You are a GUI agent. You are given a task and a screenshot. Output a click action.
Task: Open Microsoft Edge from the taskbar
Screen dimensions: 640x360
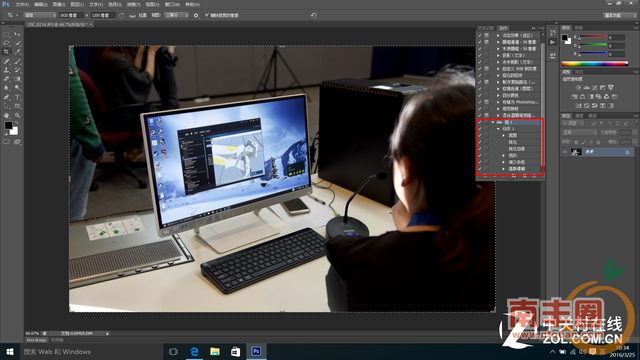(x=194, y=351)
